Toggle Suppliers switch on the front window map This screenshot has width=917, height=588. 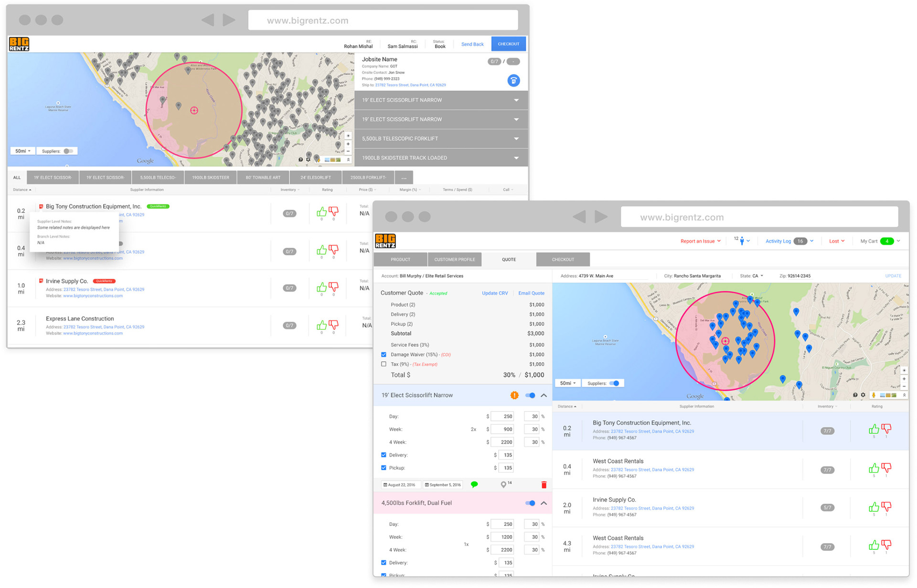[615, 383]
